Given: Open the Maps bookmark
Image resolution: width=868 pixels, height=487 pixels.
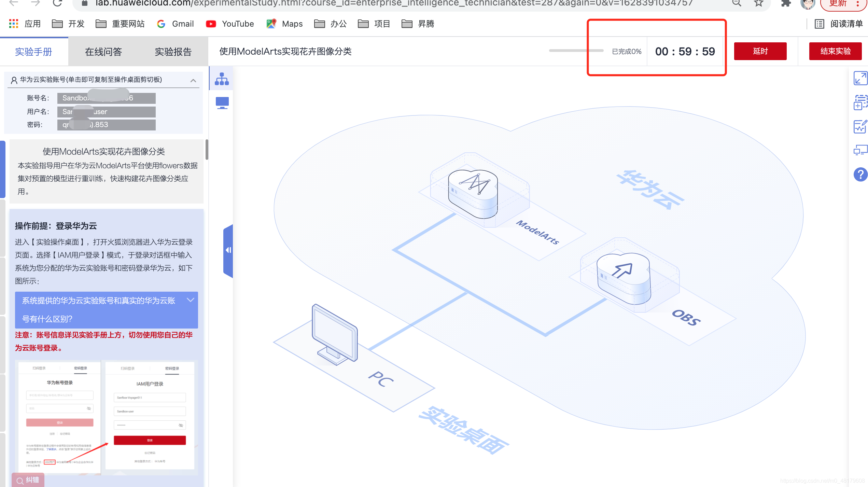Looking at the screenshot, I should pyautogui.click(x=285, y=24).
